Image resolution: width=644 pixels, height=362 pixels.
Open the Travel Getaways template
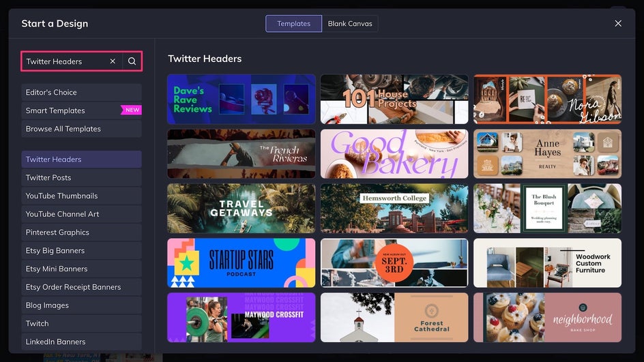[241, 209]
